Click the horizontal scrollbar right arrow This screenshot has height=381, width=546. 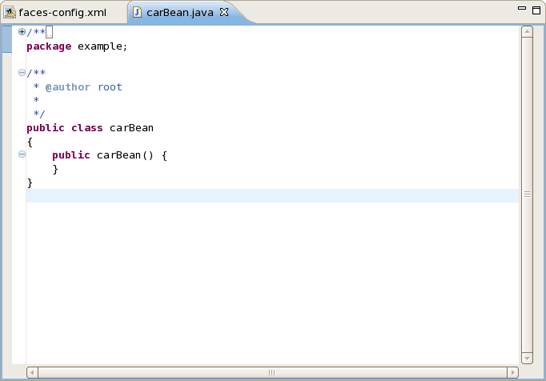[513, 372]
